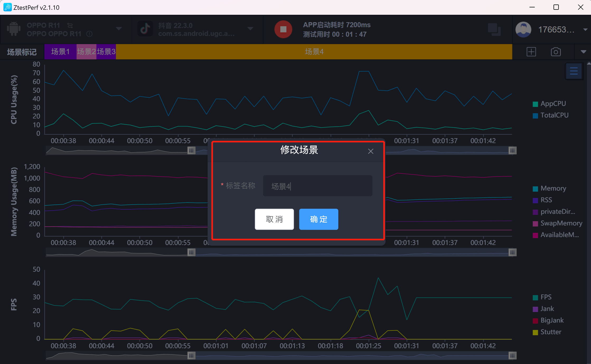591x364 pixels.
Task: Click the 场景标记 label
Action: 22,52
